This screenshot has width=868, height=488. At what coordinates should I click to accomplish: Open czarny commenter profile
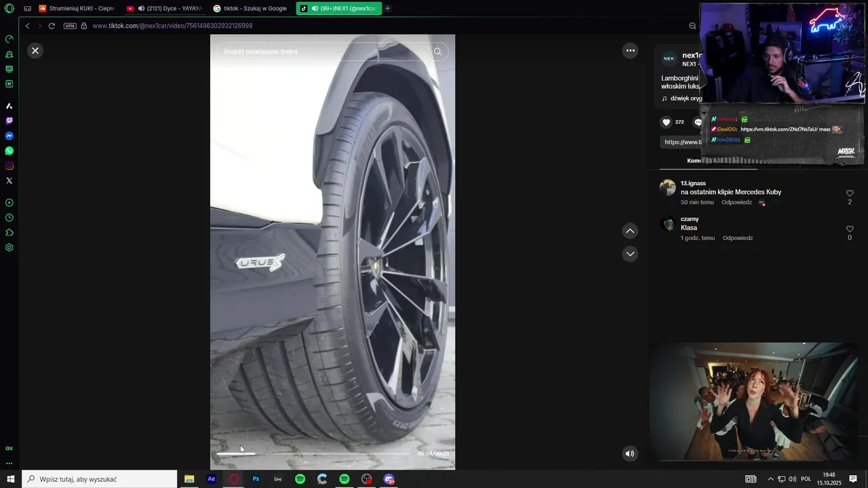[x=690, y=219]
